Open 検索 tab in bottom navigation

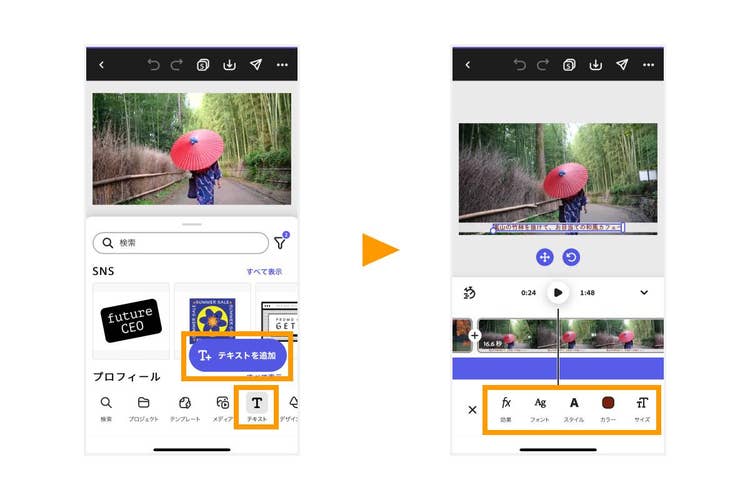pyautogui.click(x=106, y=408)
